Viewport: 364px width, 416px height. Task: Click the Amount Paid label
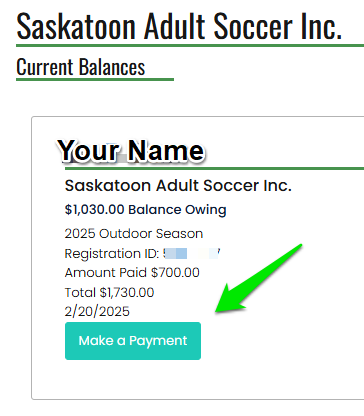point(107,273)
